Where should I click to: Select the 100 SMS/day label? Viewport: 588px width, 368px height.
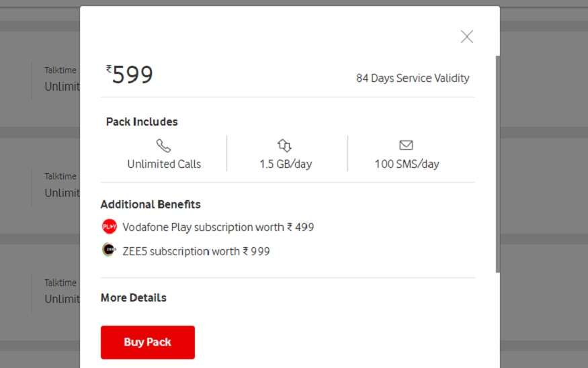pyautogui.click(x=407, y=164)
